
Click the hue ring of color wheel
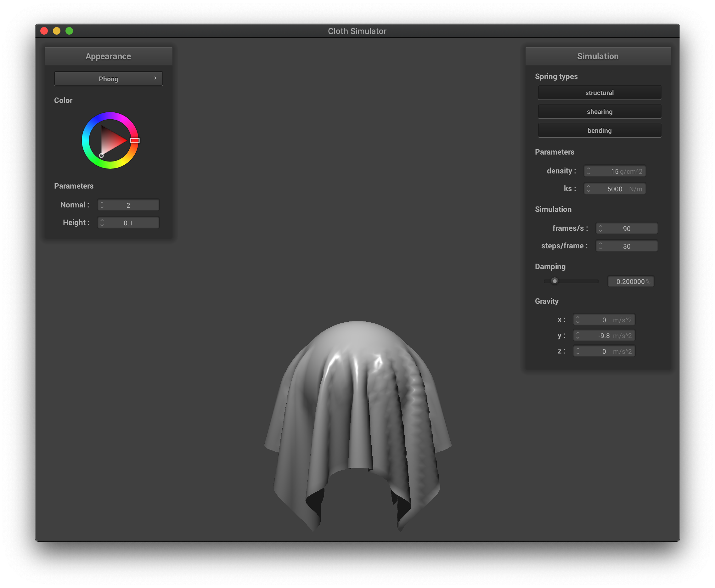[x=86, y=140]
